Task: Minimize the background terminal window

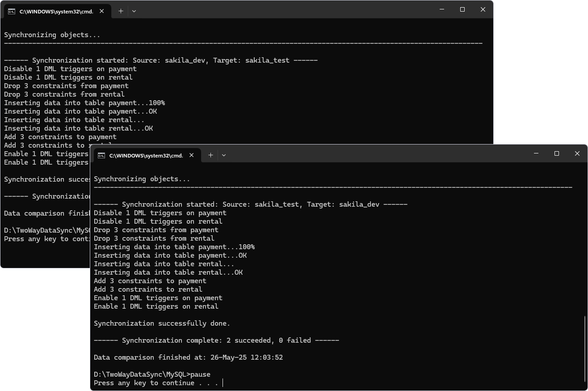Action: 442,9
